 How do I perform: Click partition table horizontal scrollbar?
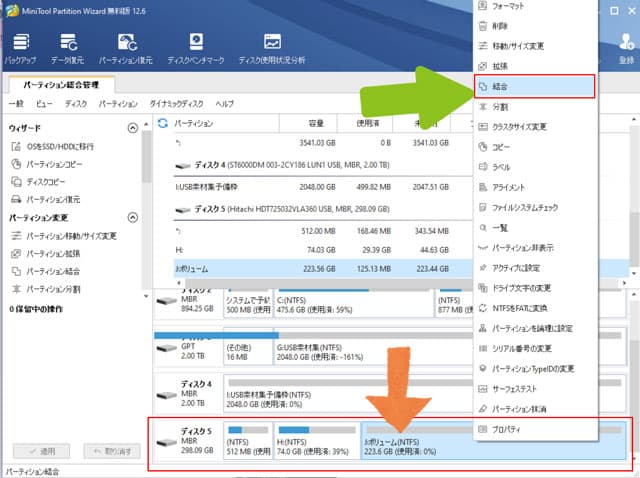(x=327, y=282)
